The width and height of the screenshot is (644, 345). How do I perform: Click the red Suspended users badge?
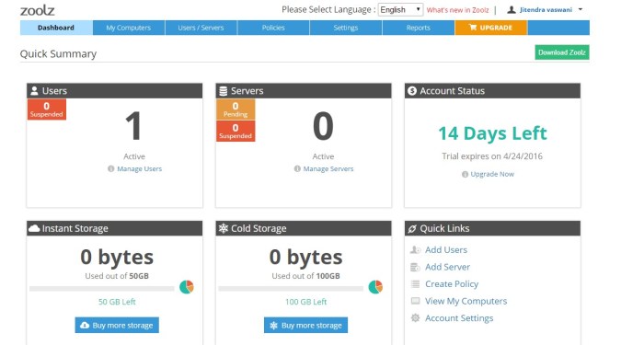(x=46, y=109)
